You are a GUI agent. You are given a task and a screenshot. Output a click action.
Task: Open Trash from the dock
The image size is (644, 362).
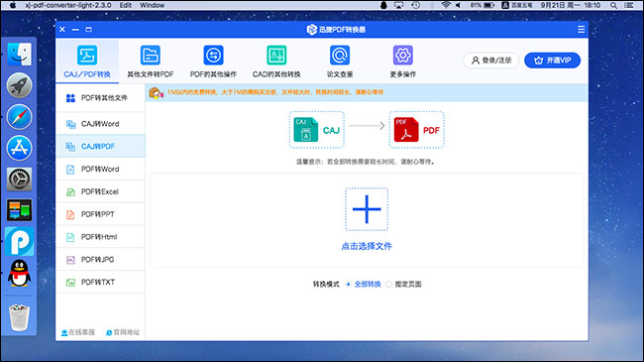click(x=19, y=317)
